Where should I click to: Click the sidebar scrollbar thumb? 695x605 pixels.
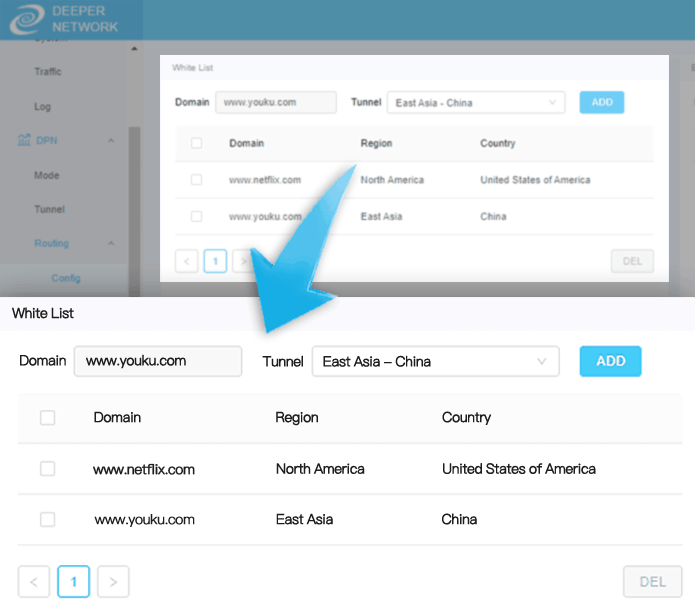pyautogui.click(x=134, y=211)
